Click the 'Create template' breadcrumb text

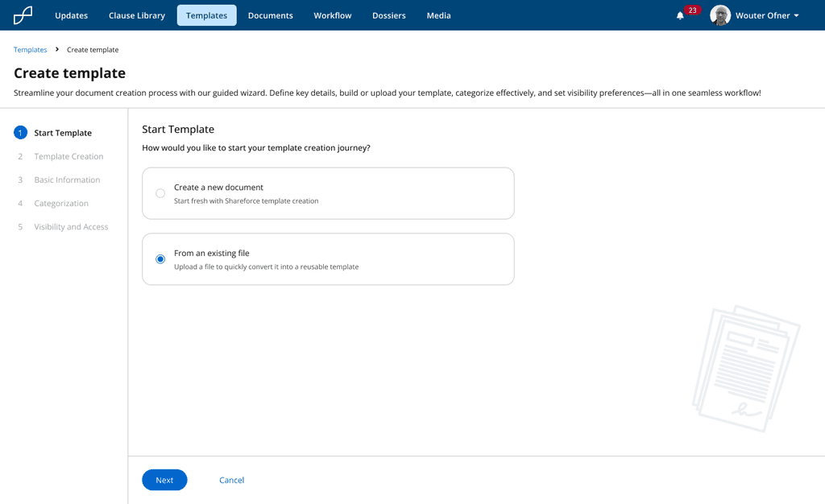click(x=93, y=49)
